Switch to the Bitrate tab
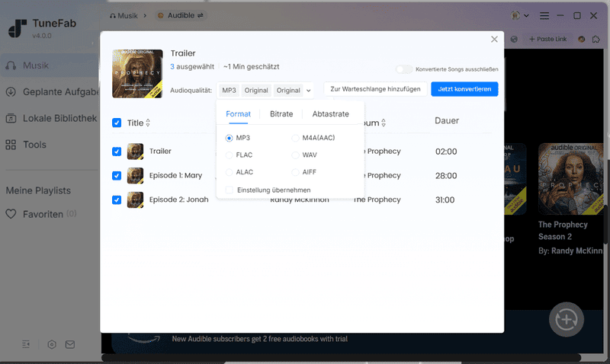The height and width of the screenshot is (364, 610). [x=281, y=114]
